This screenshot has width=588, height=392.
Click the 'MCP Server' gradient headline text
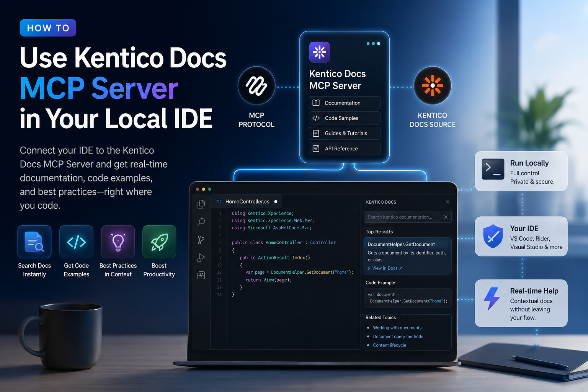(99, 88)
